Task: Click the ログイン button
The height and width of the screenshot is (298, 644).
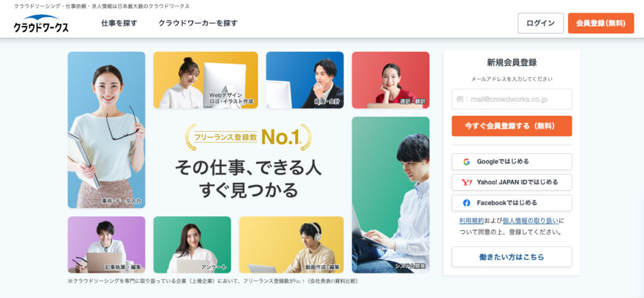Action: [540, 23]
